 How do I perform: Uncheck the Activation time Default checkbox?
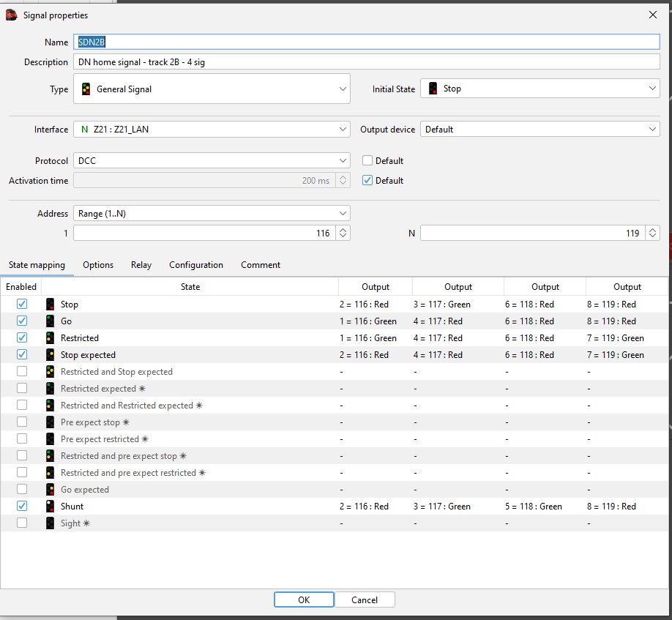367,181
